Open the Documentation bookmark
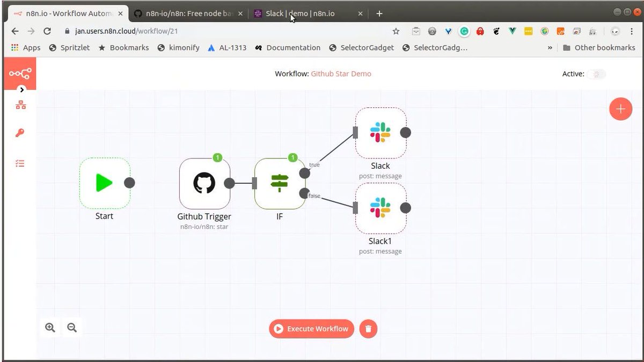This screenshot has width=644, height=362. pos(288,47)
